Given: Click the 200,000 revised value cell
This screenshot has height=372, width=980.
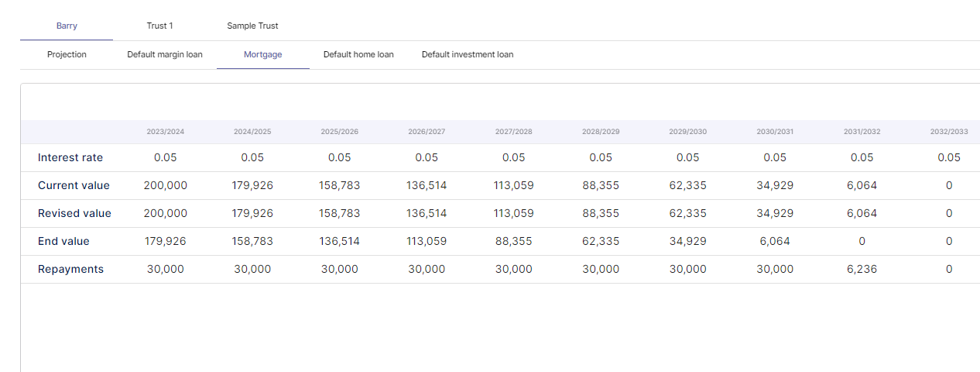Looking at the screenshot, I should click(166, 213).
